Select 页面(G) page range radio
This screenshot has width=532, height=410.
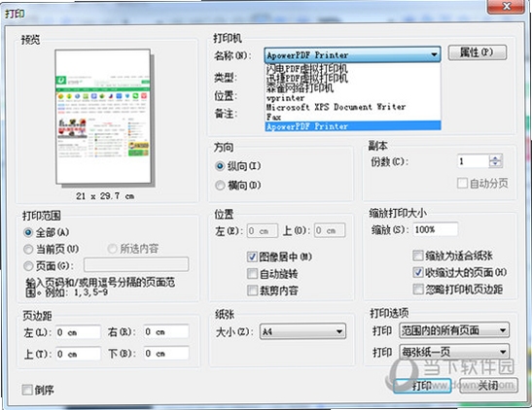pos(28,266)
